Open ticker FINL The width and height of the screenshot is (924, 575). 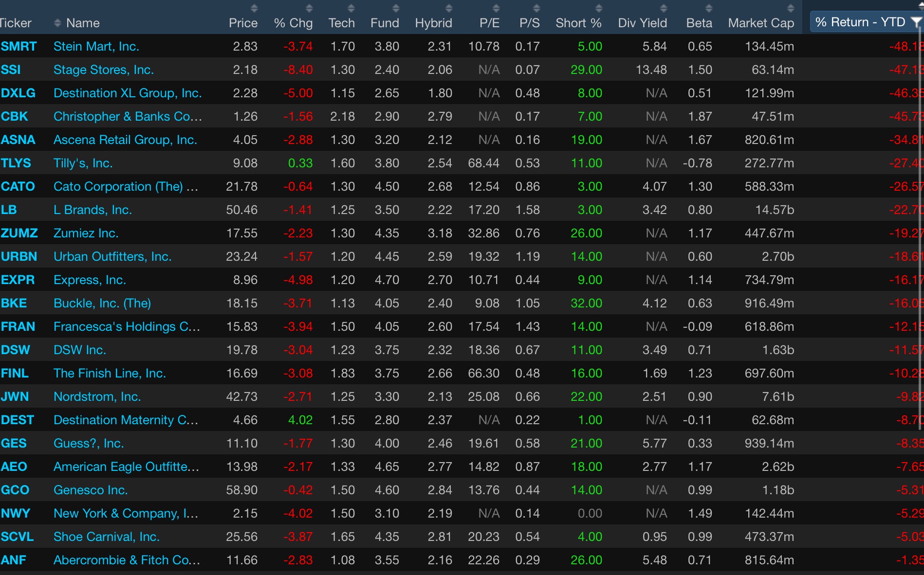pos(15,373)
